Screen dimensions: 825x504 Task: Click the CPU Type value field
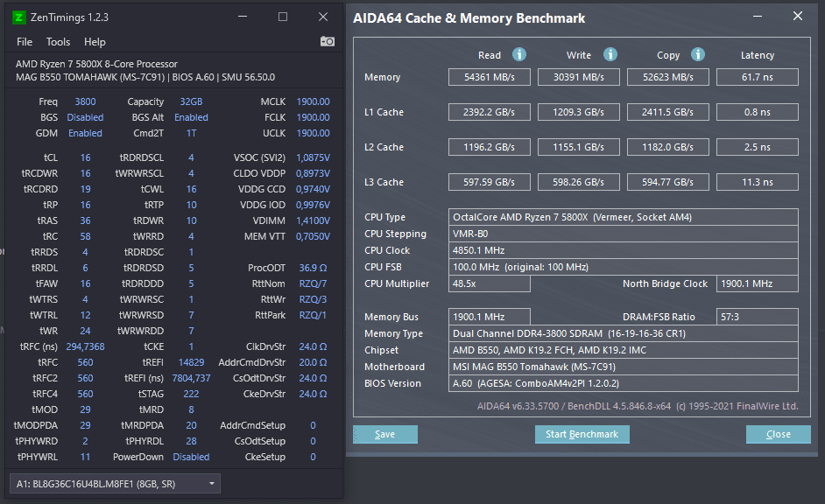[x=623, y=217]
